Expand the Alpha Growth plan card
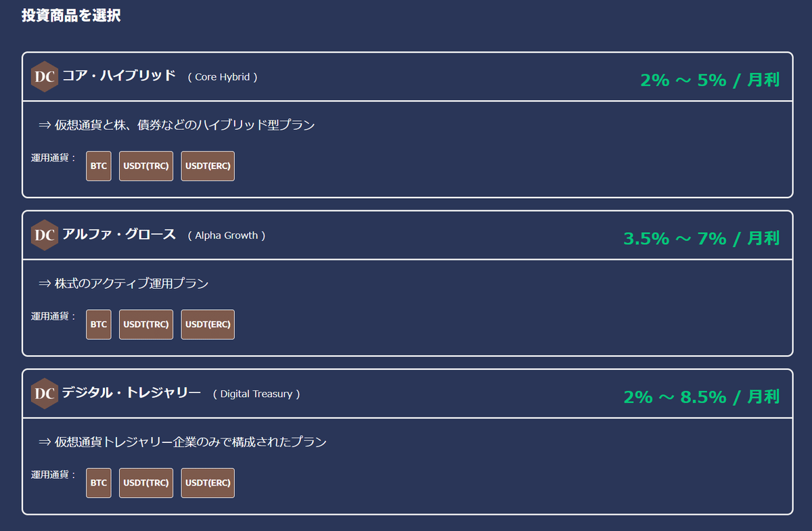This screenshot has width=812, height=531. [x=406, y=235]
